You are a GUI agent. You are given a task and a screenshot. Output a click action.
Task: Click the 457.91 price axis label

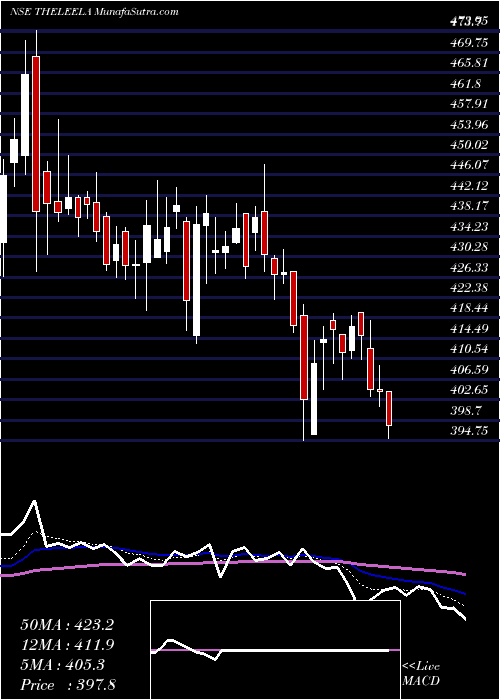tap(468, 104)
